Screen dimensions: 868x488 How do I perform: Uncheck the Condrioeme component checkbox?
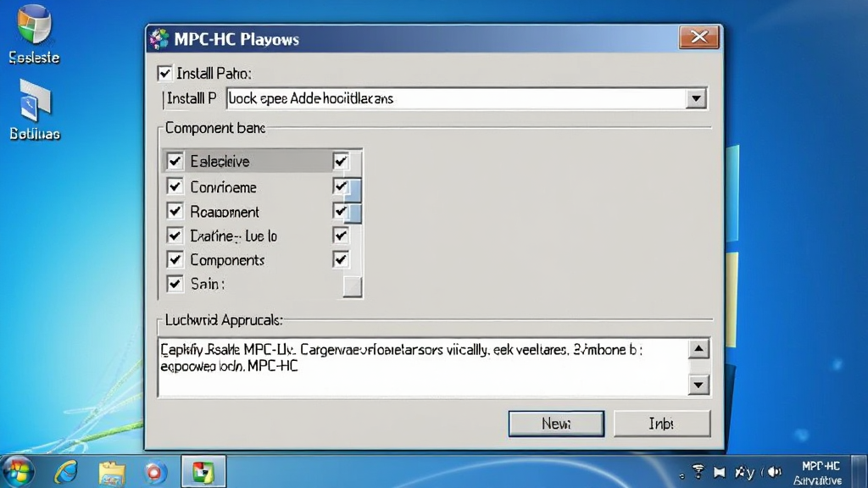click(175, 186)
